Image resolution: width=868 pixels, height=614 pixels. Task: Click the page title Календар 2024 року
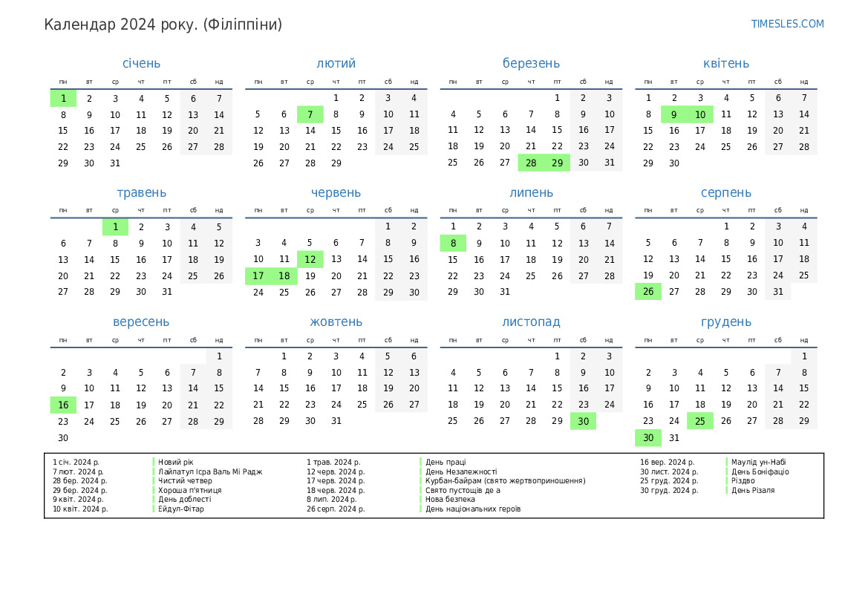coord(163,25)
